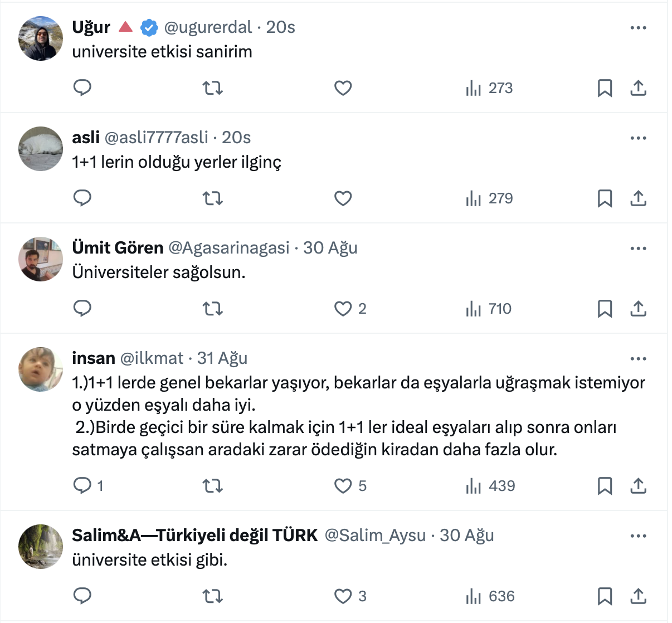Open the 30 Ağu timestamp on Salim&A's tweet
The image size is (672, 623).
coord(466,536)
